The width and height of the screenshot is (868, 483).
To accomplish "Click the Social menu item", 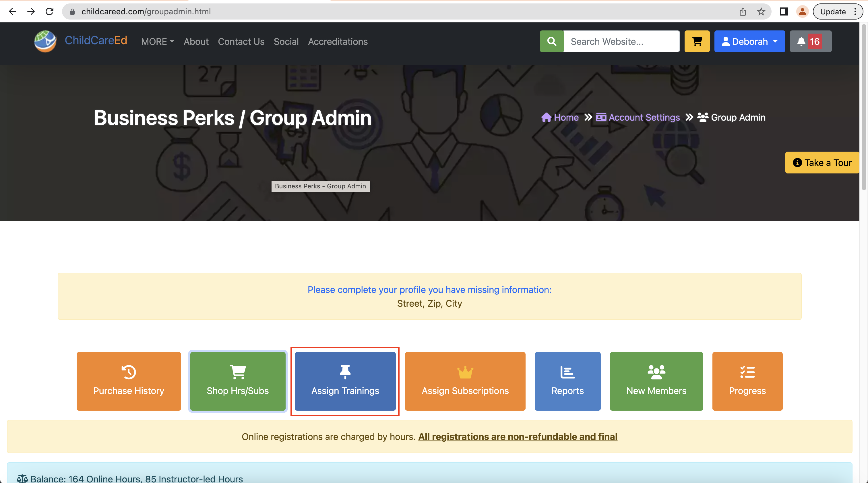I will click(286, 41).
